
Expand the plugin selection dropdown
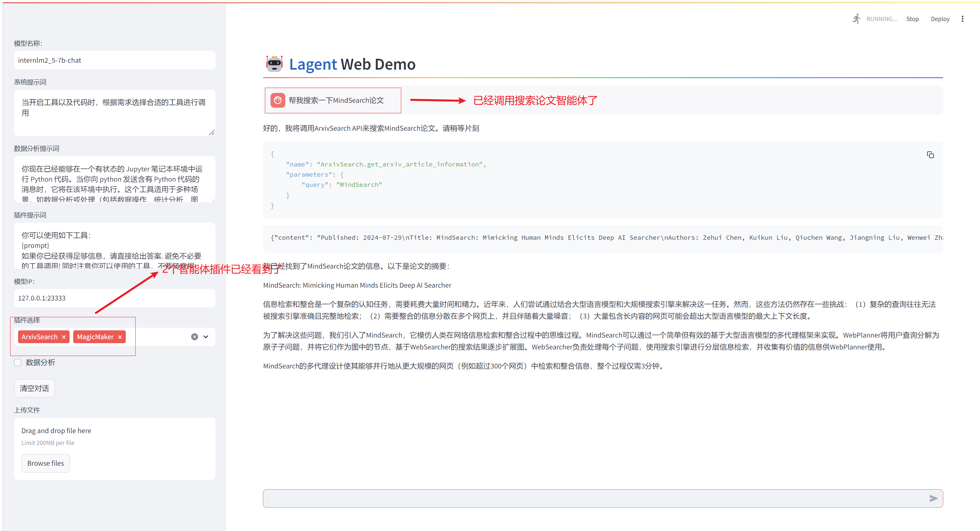click(206, 337)
